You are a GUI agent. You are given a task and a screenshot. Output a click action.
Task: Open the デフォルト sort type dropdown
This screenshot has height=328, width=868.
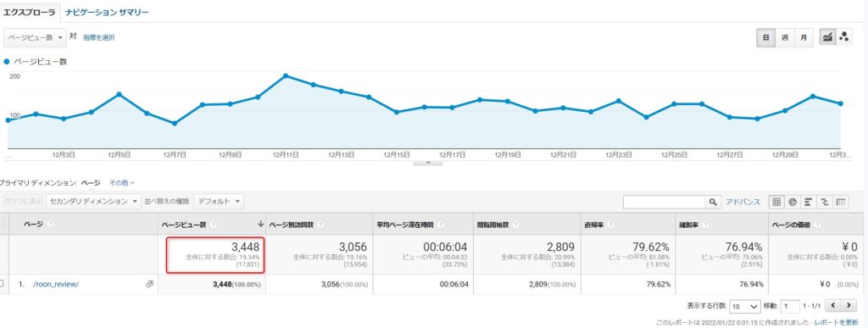pyautogui.click(x=219, y=202)
